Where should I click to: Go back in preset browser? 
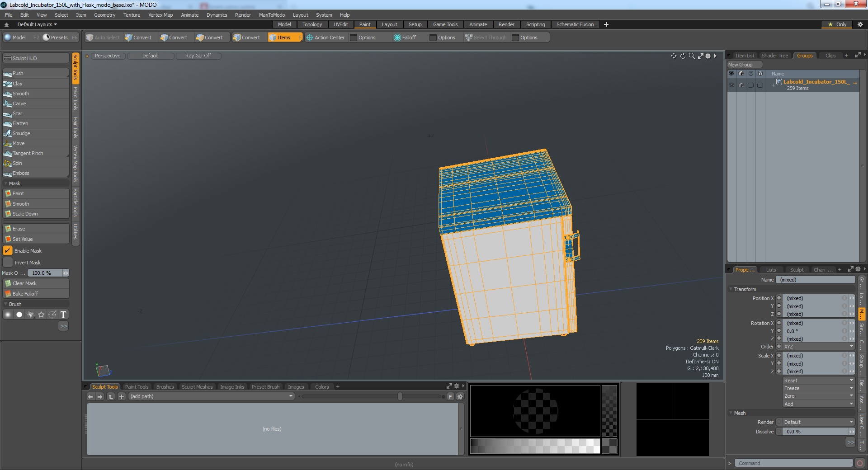(90, 396)
